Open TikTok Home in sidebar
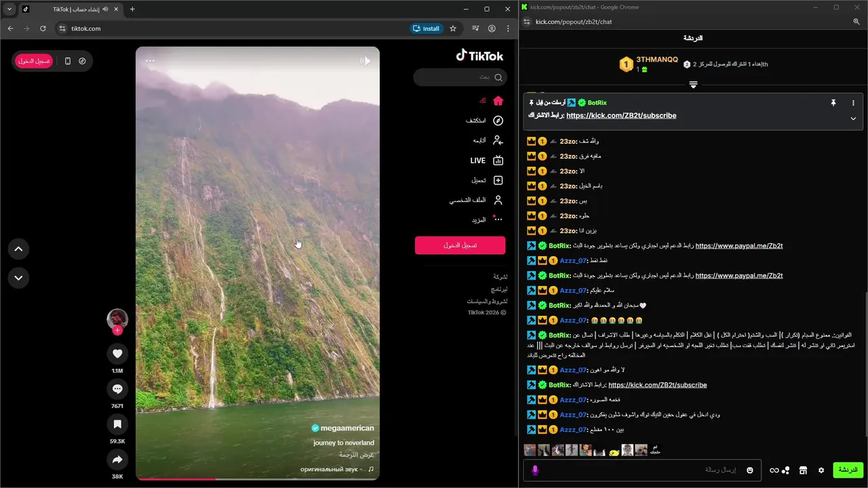The width and height of the screenshot is (868, 488). 498,100
